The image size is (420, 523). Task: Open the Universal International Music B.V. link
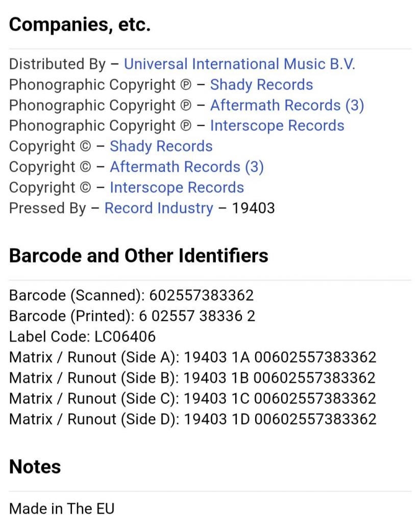(x=239, y=64)
